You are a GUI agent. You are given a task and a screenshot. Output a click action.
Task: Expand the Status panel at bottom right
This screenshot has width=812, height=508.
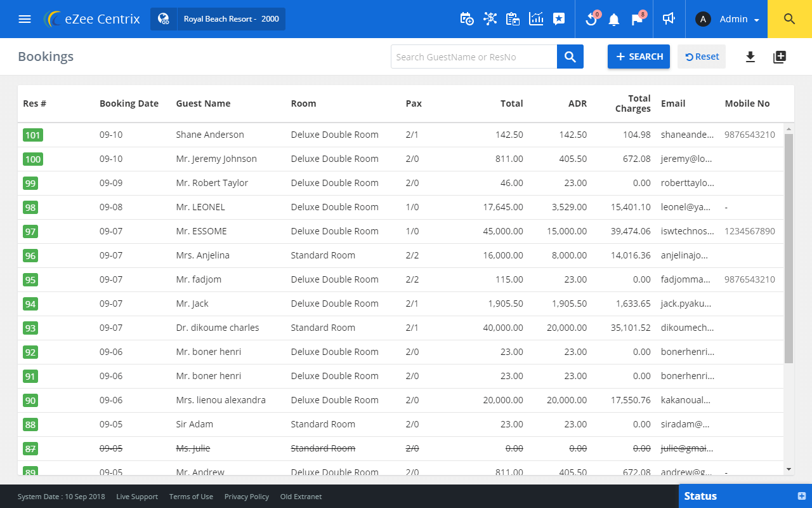[x=801, y=496]
